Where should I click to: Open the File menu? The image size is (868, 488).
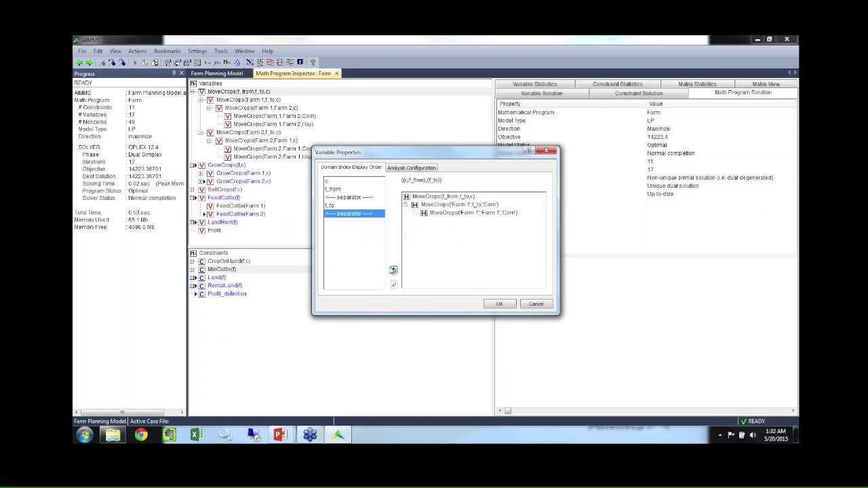click(x=82, y=52)
